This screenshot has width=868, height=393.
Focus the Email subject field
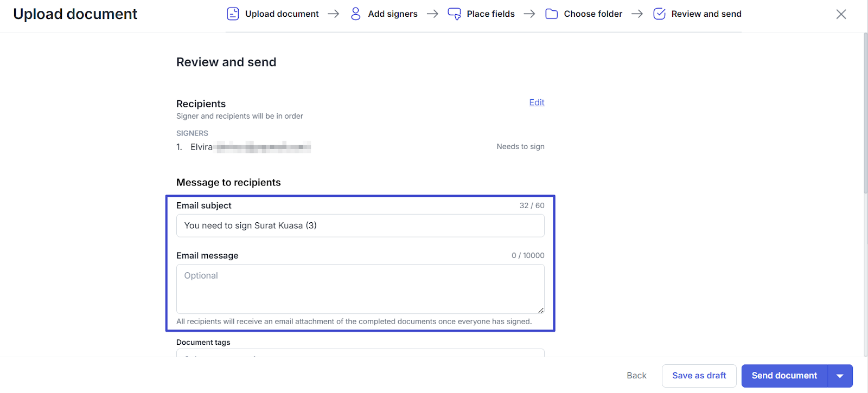click(360, 226)
